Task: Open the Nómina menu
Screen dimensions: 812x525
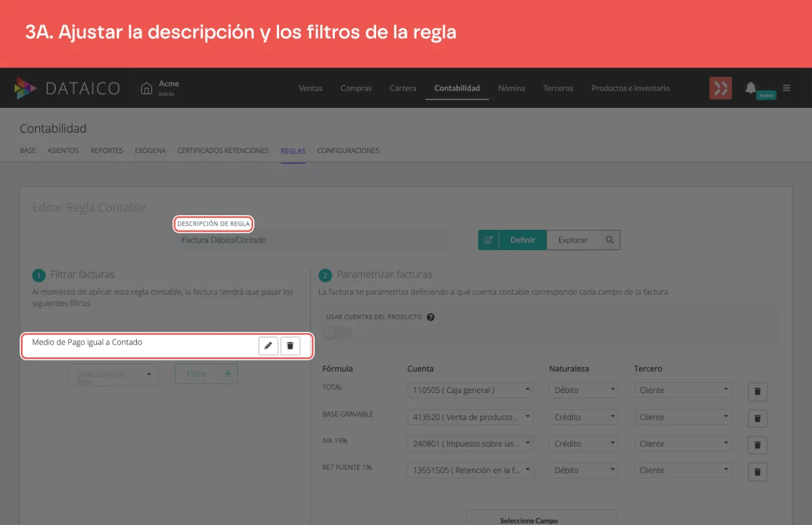Action: click(x=511, y=88)
